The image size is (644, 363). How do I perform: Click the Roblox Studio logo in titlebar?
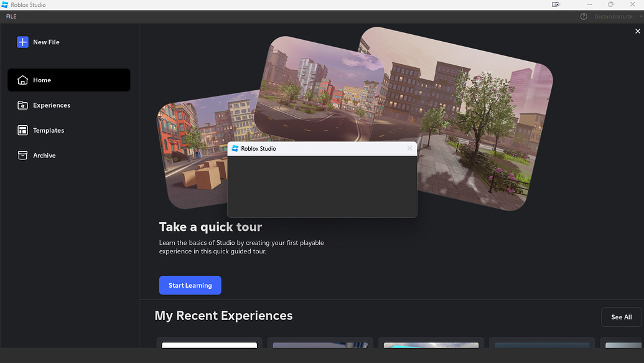[6, 4]
